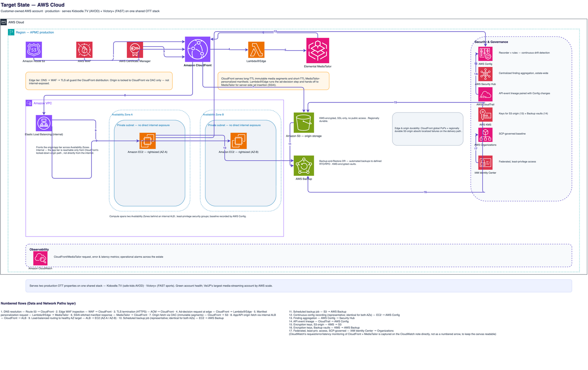Select the Amazon CloudWatch icon
Screen dimensions: 588x370
click(40, 259)
